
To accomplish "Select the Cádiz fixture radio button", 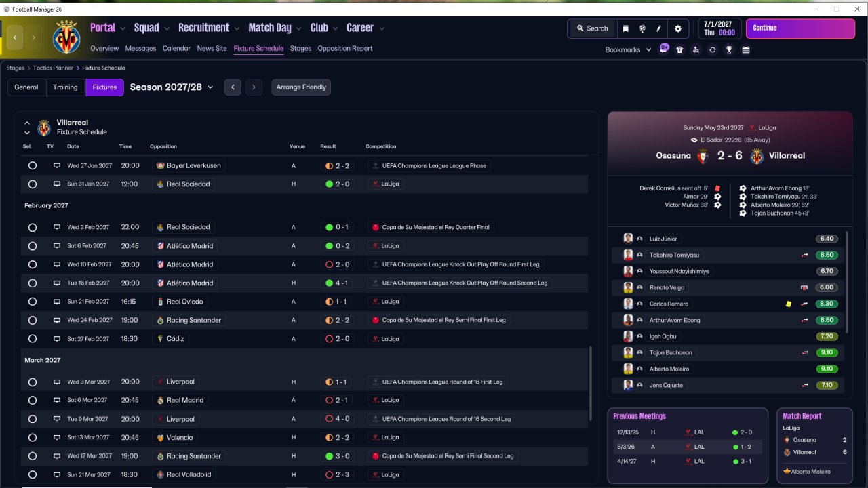I will (32, 338).
